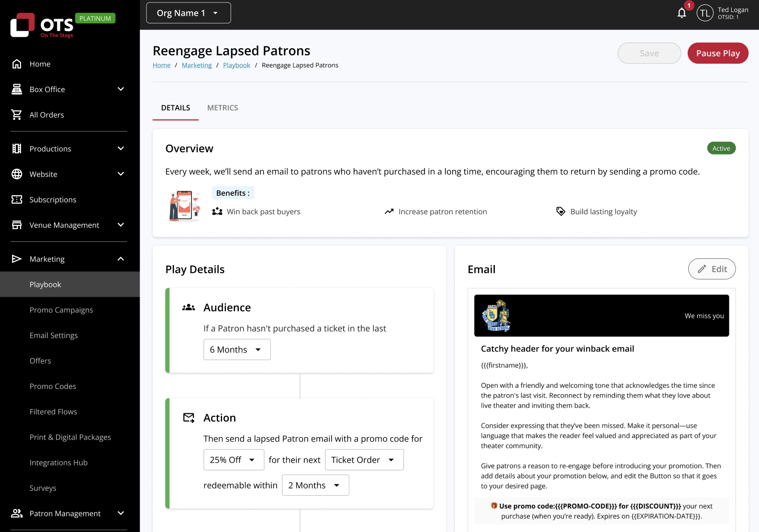
Task: Click the All Orders cart icon
Action: pos(17,114)
